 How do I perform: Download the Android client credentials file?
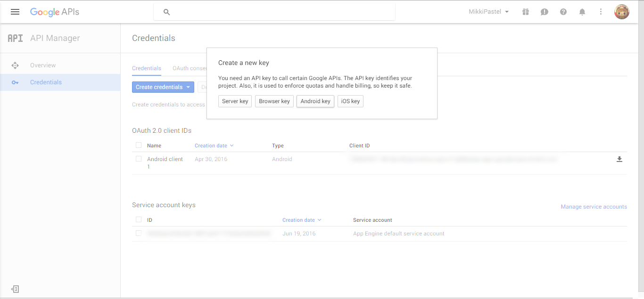pyautogui.click(x=619, y=159)
